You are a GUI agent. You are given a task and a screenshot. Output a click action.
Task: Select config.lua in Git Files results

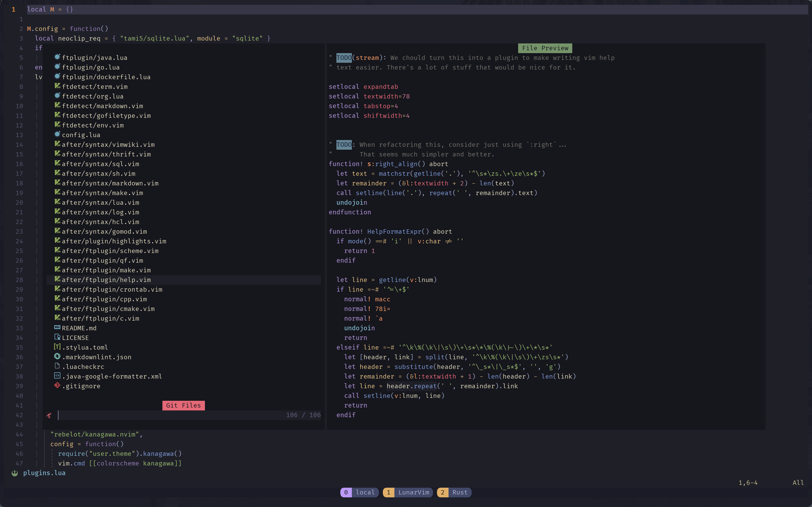(x=81, y=135)
